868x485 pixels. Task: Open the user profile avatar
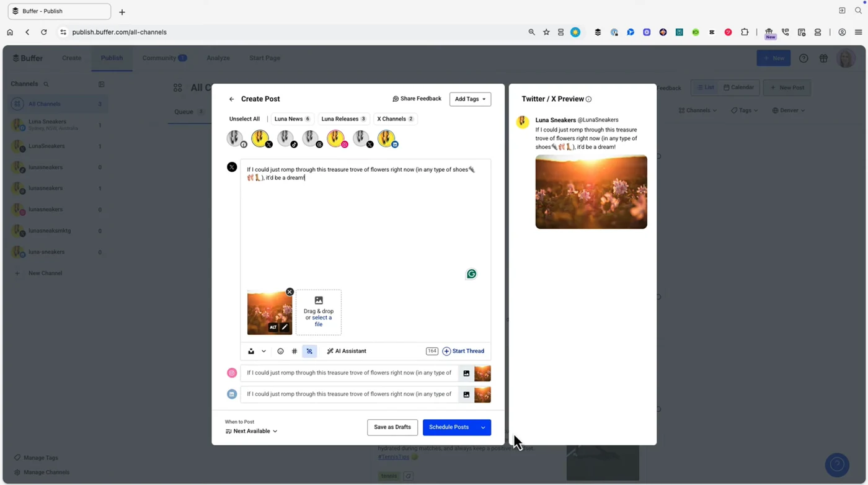click(846, 58)
